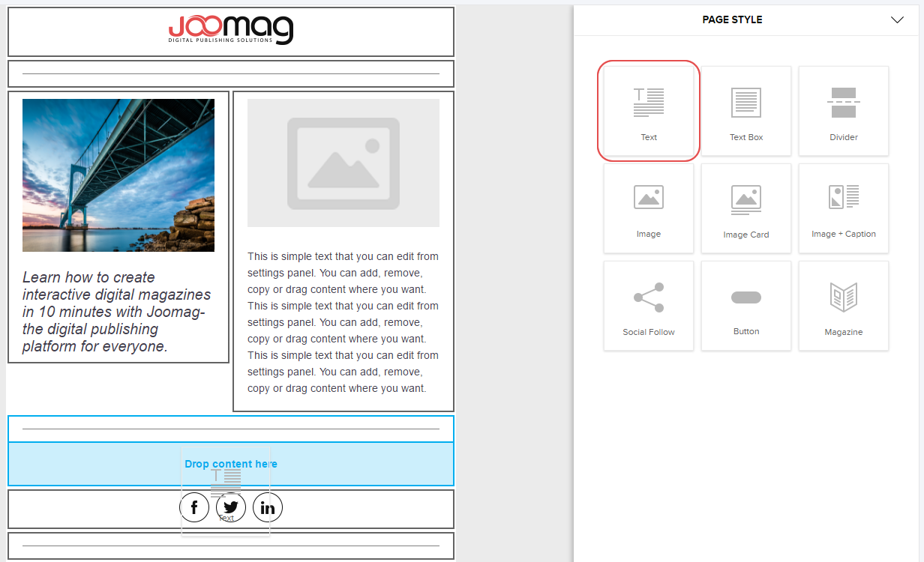Click the 'This is simple text' paragraph
Image resolution: width=924 pixels, height=562 pixels.
(x=343, y=322)
